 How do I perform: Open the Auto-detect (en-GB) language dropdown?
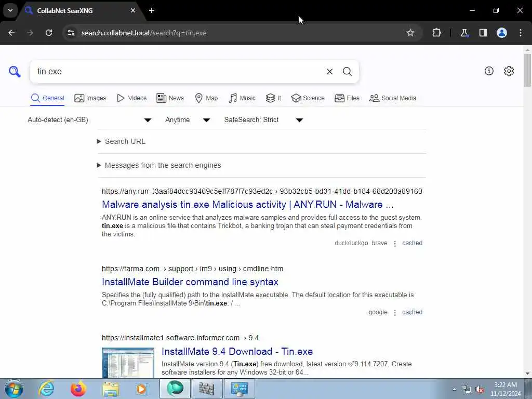point(89,120)
